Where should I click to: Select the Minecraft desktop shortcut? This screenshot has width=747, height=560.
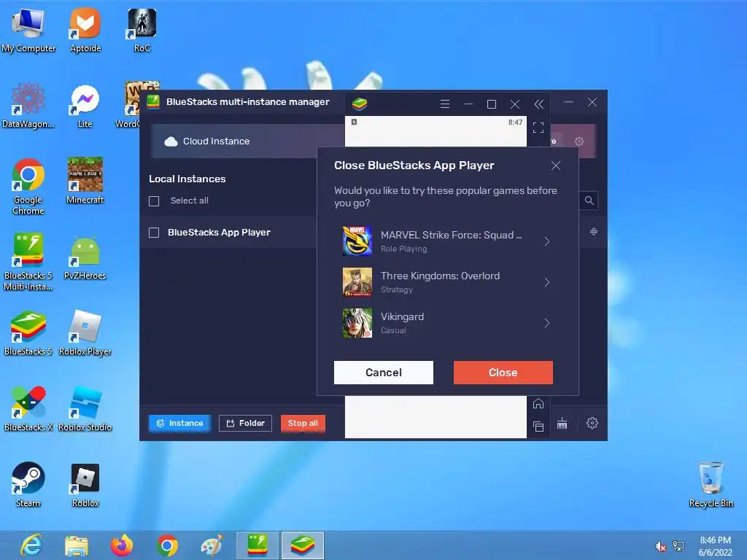pyautogui.click(x=85, y=181)
